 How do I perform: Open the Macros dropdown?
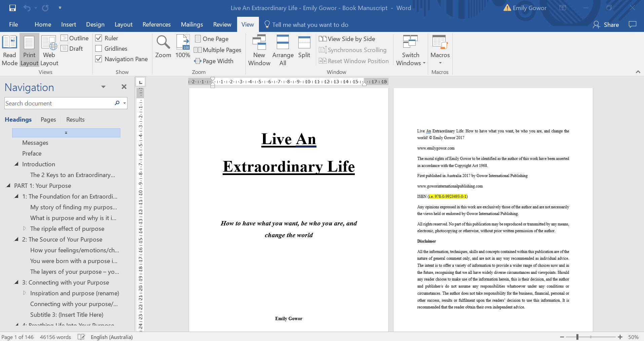click(x=440, y=50)
